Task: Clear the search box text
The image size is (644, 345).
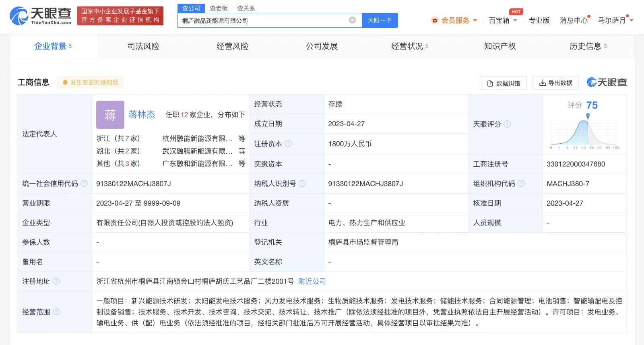Action: (x=352, y=20)
